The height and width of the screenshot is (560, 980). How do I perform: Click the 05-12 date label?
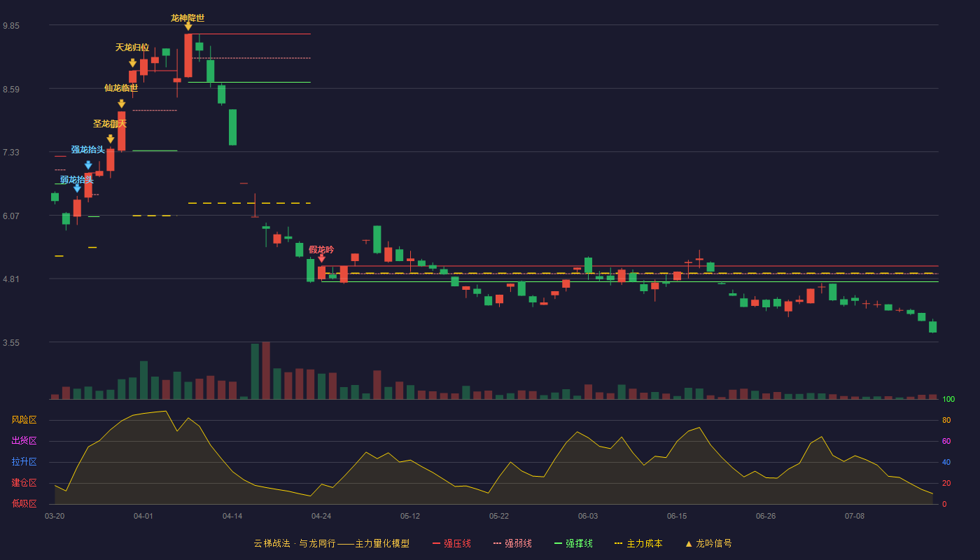coord(410,516)
